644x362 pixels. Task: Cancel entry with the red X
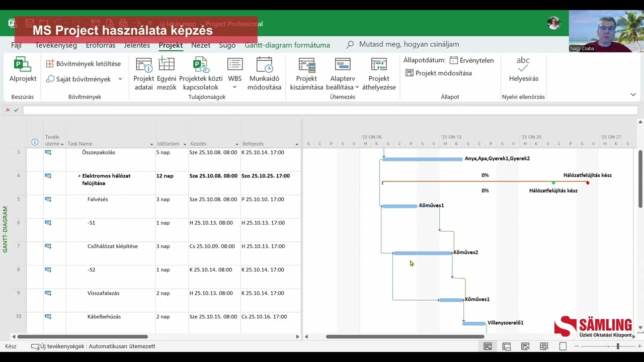pyautogui.click(x=8, y=110)
